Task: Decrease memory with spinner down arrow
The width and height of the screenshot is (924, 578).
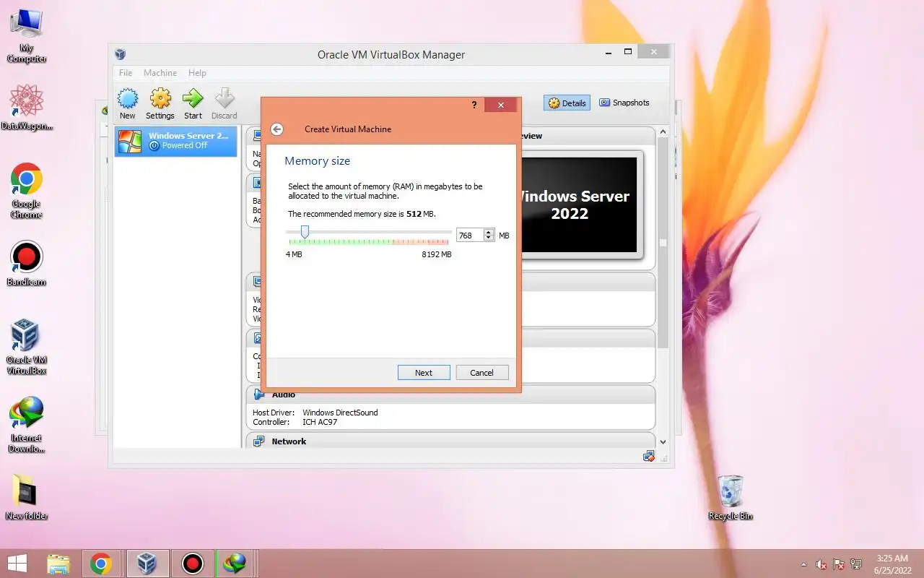Action: click(x=489, y=238)
